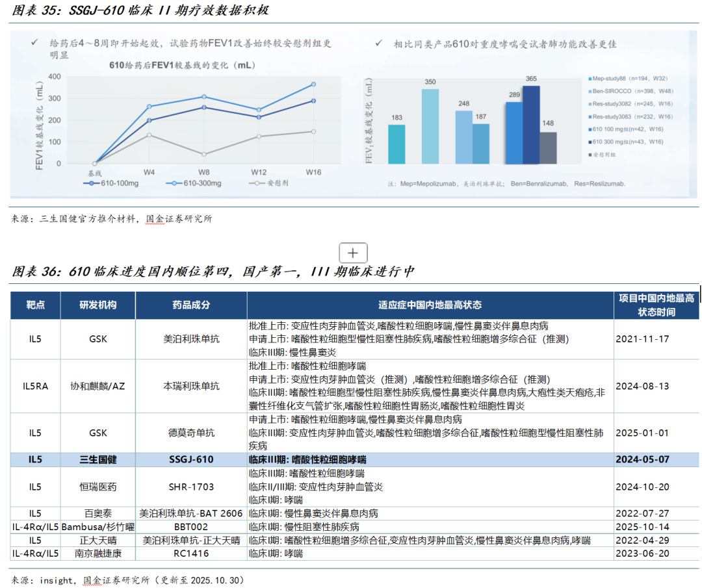702x588 pixels.
Task: Click the 百奥泰 cell
Action: click(x=98, y=514)
